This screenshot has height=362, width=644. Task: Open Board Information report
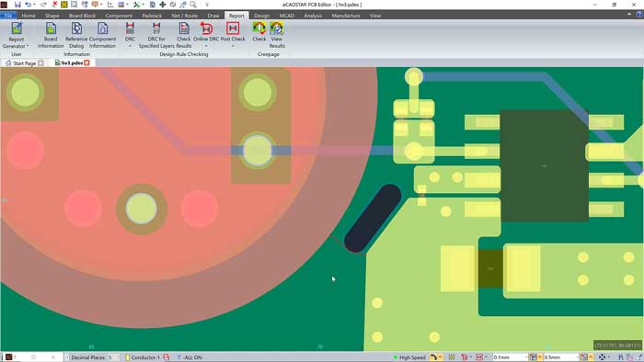(51, 35)
